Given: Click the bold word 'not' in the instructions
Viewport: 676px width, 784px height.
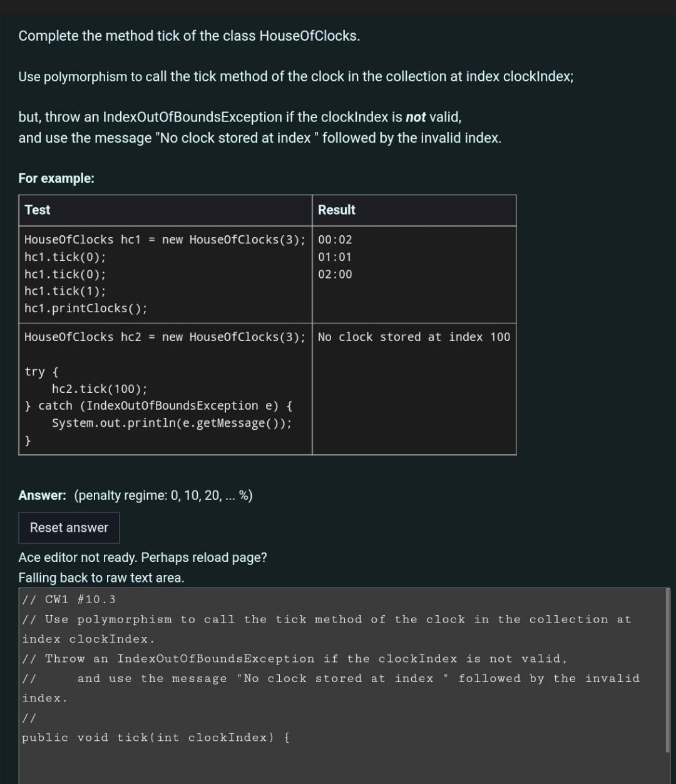Looking at the screenshot, I should [x=416, y=116].
